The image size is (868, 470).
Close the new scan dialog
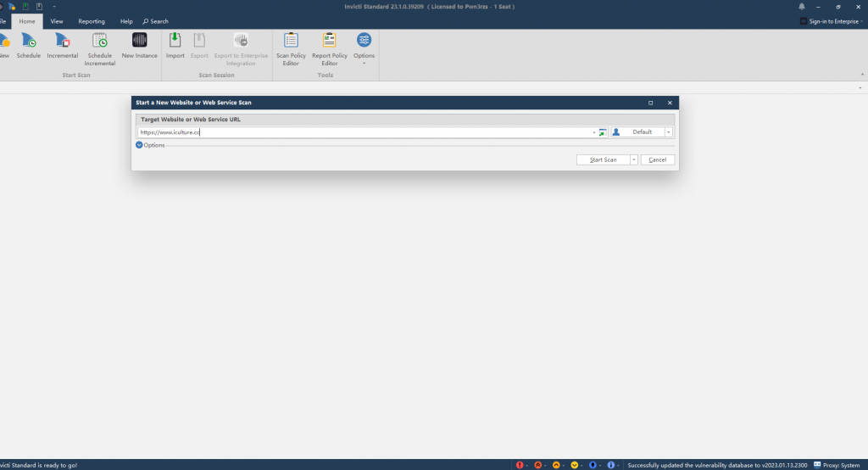pos(670,103)
